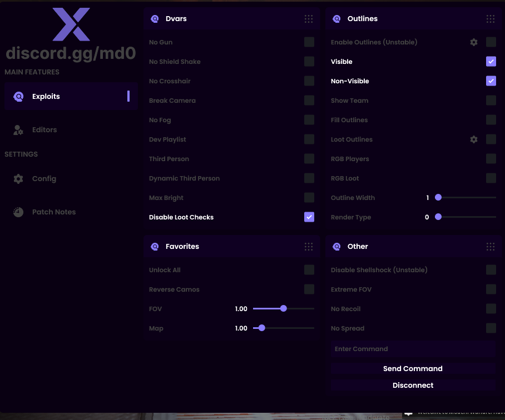Check the Unlock All checkbox
This screenshot has width=505, height=420.
[x=309, y=270]
